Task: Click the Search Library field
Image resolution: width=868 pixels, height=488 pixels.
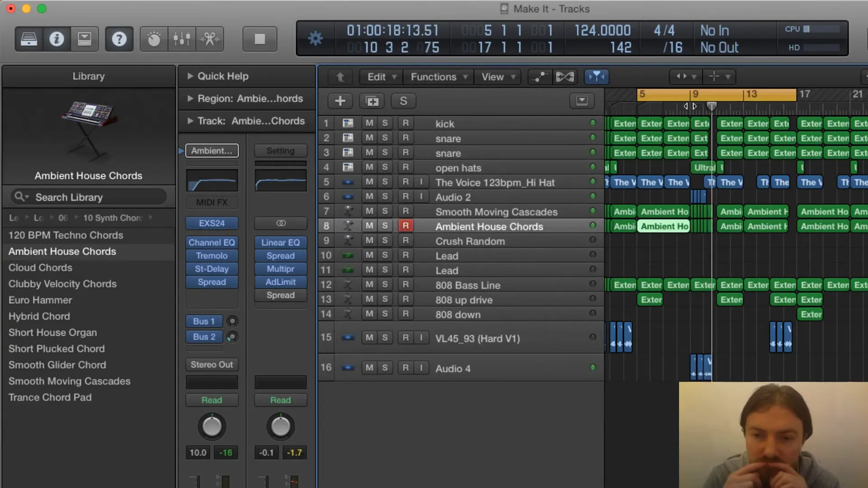Action: pos(89,197)
